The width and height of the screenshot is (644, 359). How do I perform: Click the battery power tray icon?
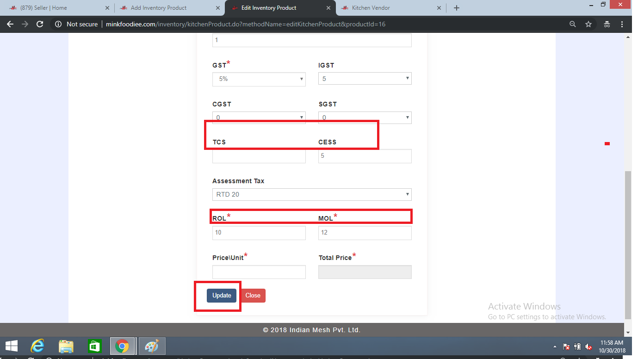click(577, 347)
